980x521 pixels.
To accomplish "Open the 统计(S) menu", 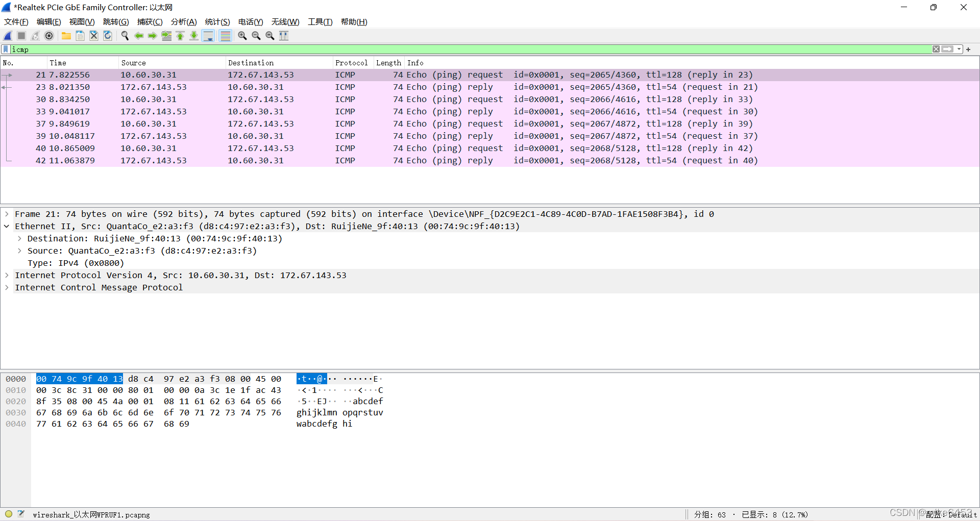I will tap(217, 22).
